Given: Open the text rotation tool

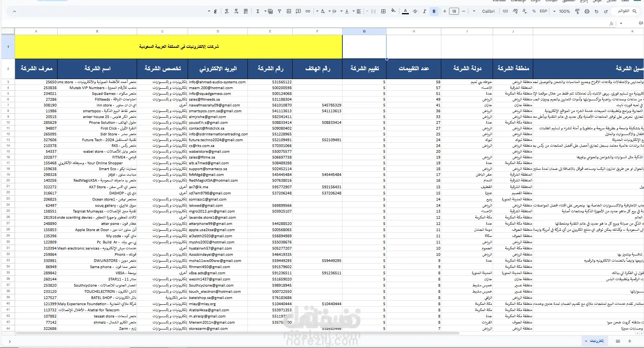Looking at the screenshot, I should click(x=323, y=11).
